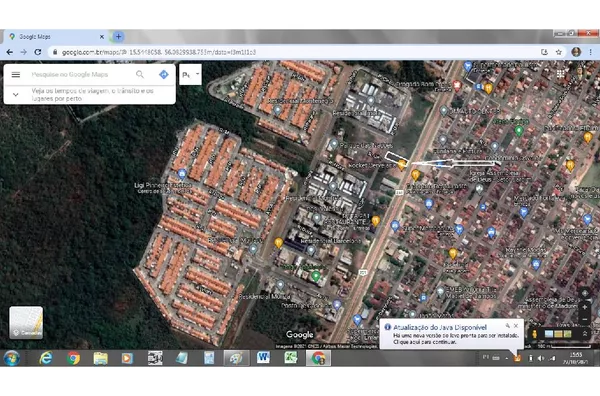Click the taskbar clock
Viewport: 600px width, 396px height.
[x=576, y=358]
